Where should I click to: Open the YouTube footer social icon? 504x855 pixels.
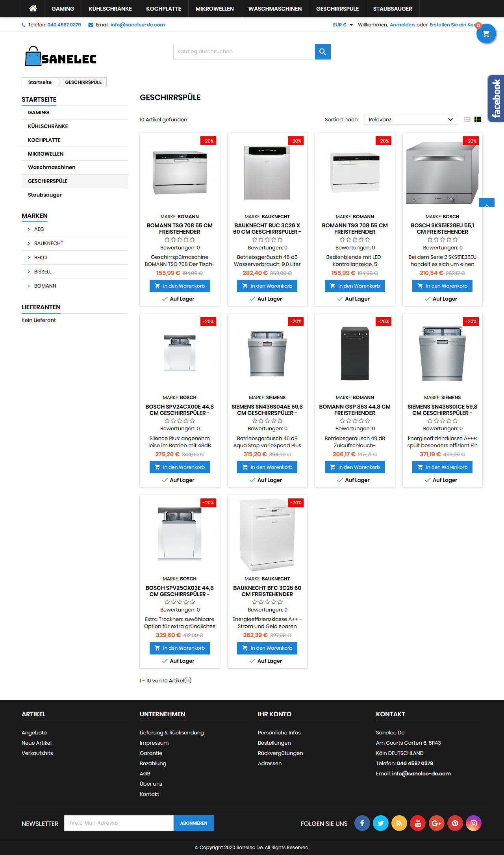click(x=418, y=823)
